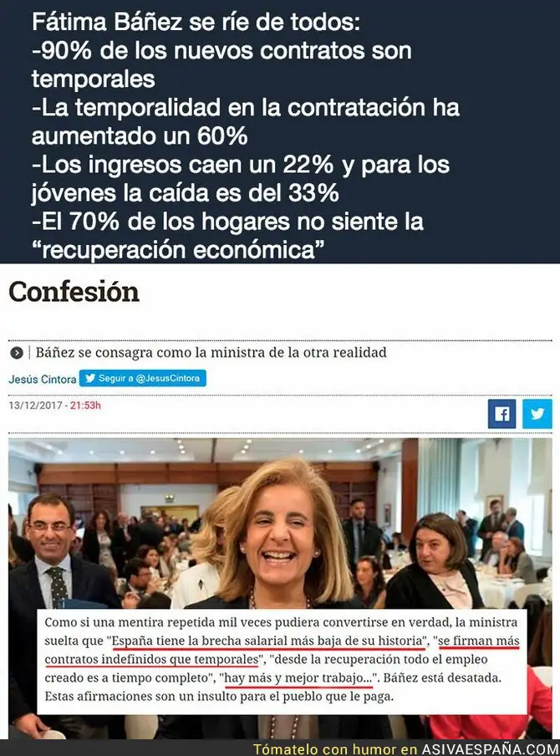Click the Twitter share icon
Viewport: 560px width, 756px height.
point(537,414)
